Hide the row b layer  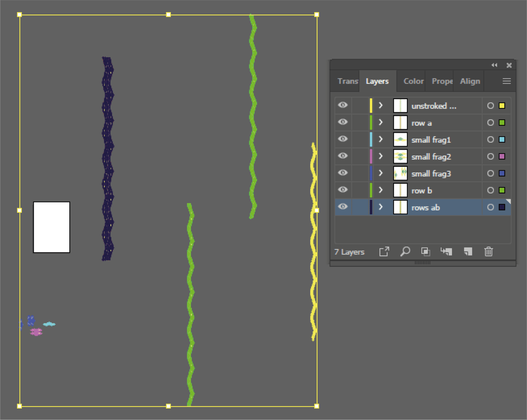(343, 189)
